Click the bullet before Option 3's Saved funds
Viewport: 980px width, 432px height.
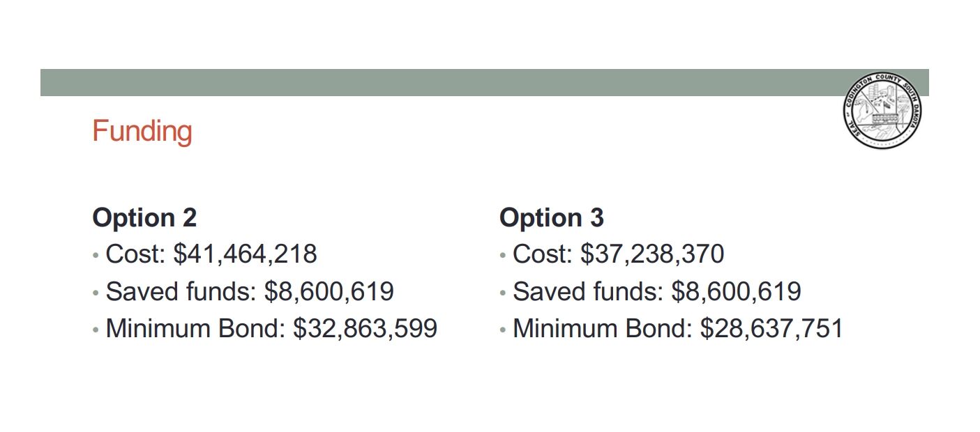coord(503,293)
